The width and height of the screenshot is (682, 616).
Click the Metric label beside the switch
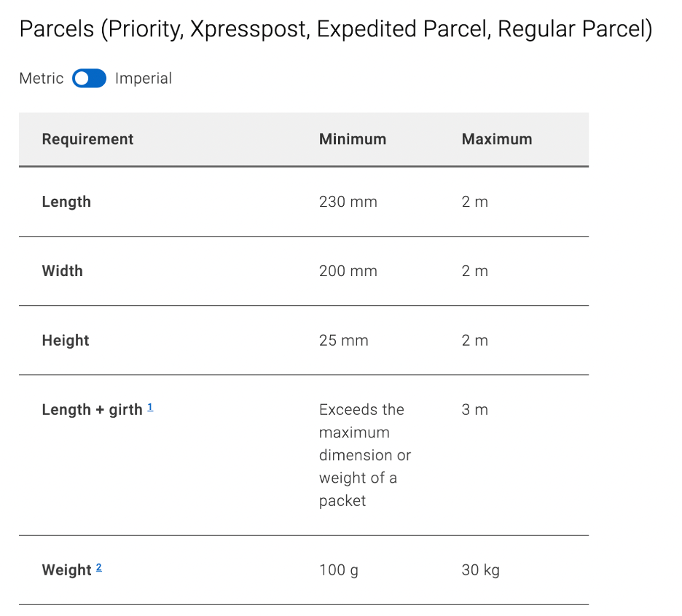click(x=42, y=79)
